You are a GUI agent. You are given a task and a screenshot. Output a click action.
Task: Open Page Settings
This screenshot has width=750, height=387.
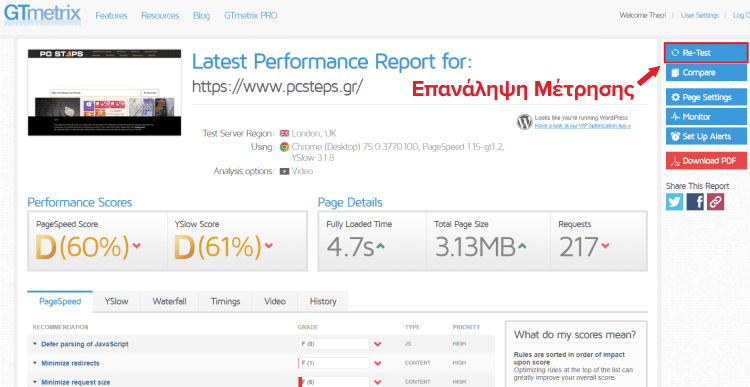point(706,97)
